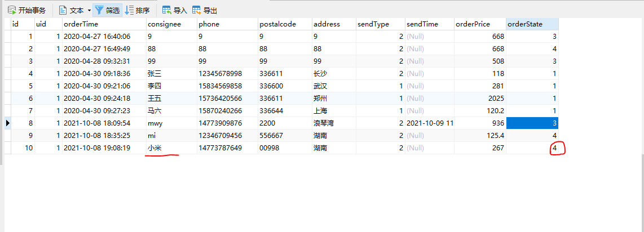Select the sendTime column header
This screenshot has height=232, width=644.
point(430,24)
